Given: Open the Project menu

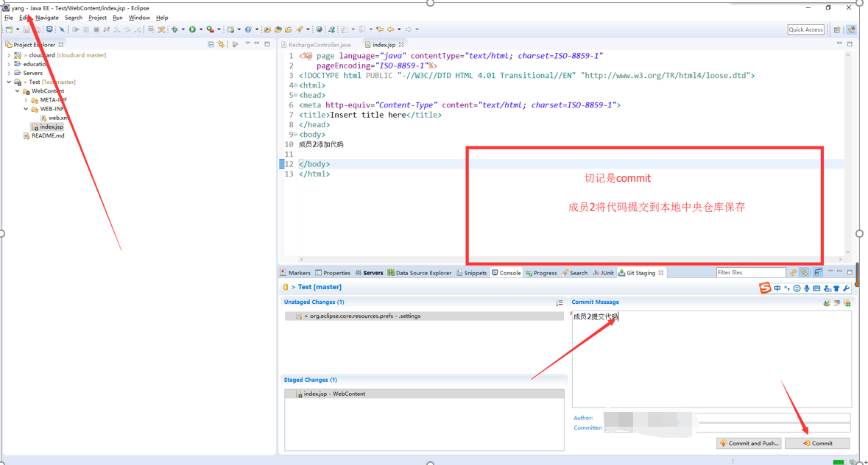Looking at the screenshot, I should pyautogui.click(x=97, y=18).
